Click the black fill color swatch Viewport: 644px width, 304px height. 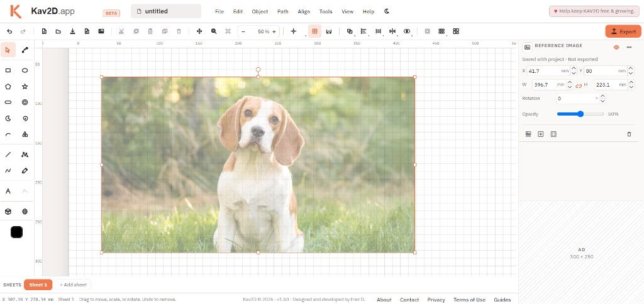pyautogui.click(x=16, y=232)
